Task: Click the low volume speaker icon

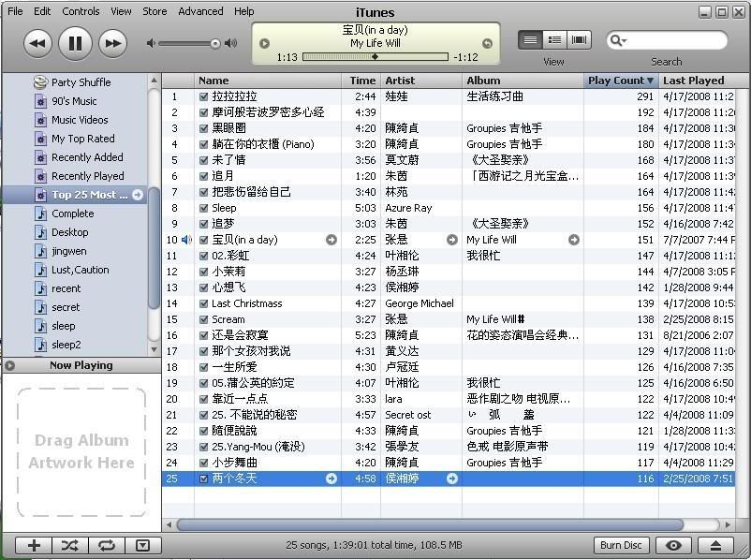Action: tap(151, 44)
